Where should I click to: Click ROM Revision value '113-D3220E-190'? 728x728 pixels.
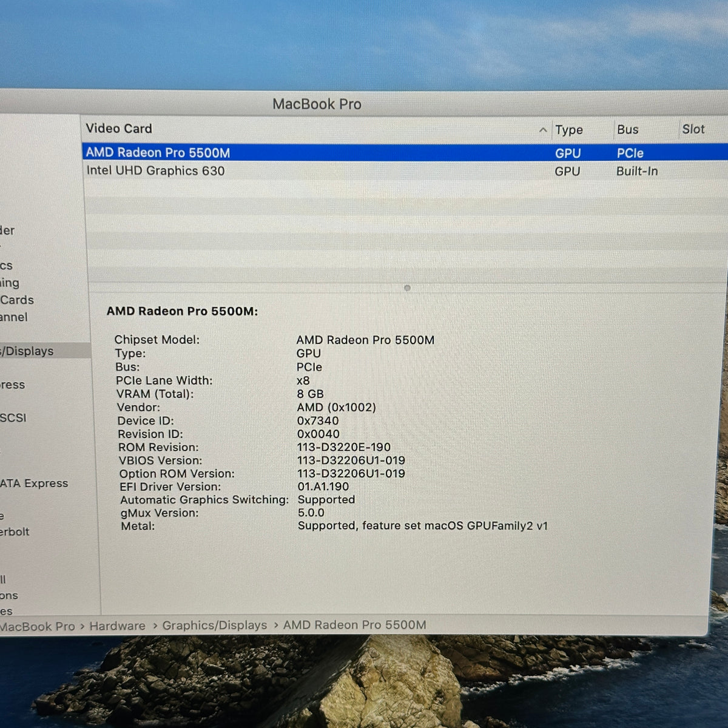click(x=344, y=447)
